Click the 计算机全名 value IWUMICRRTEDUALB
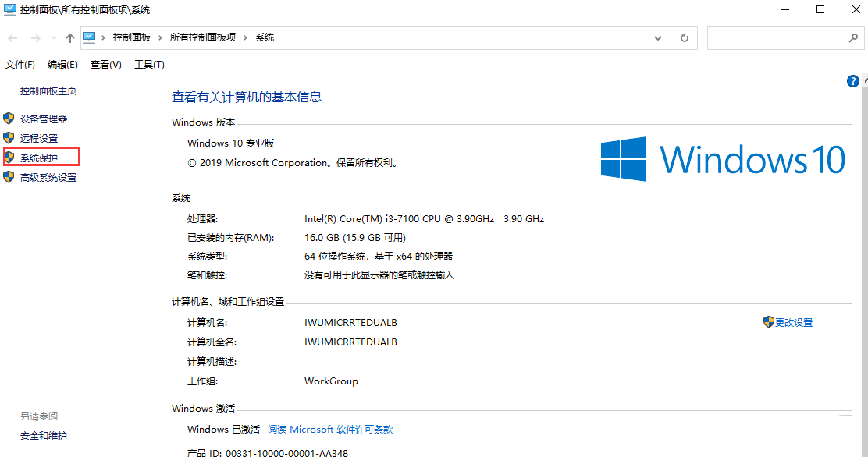This screenshot has width=868, height=457. coord(350,342)
